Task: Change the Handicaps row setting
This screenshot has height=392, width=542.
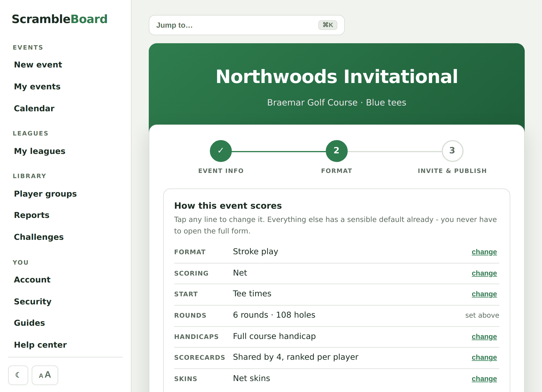Action: click(x=484, y=337)
